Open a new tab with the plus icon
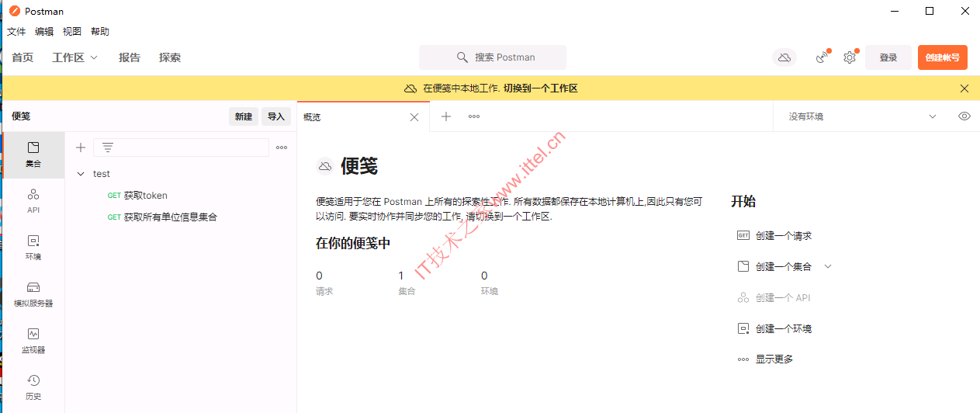The width and height of the screenshot is (980, 413). [x=446, y=116]
